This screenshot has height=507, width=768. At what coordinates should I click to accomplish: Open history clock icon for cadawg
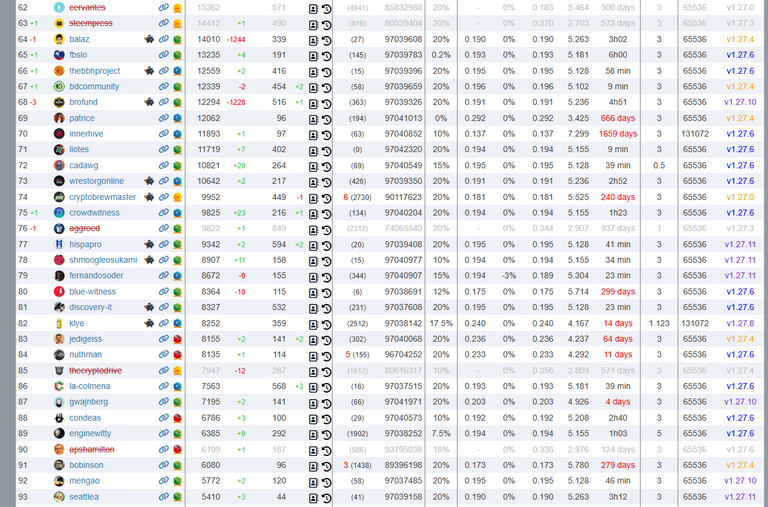326,167
